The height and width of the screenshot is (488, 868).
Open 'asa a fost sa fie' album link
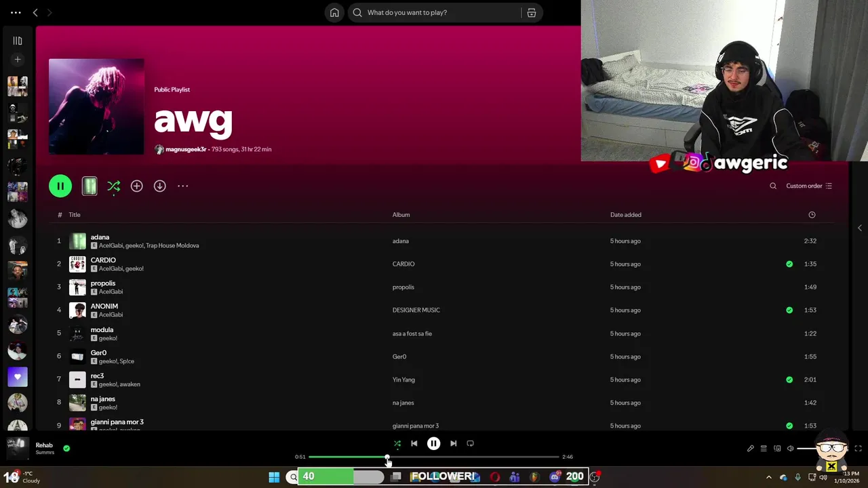[x=412, y=333]
